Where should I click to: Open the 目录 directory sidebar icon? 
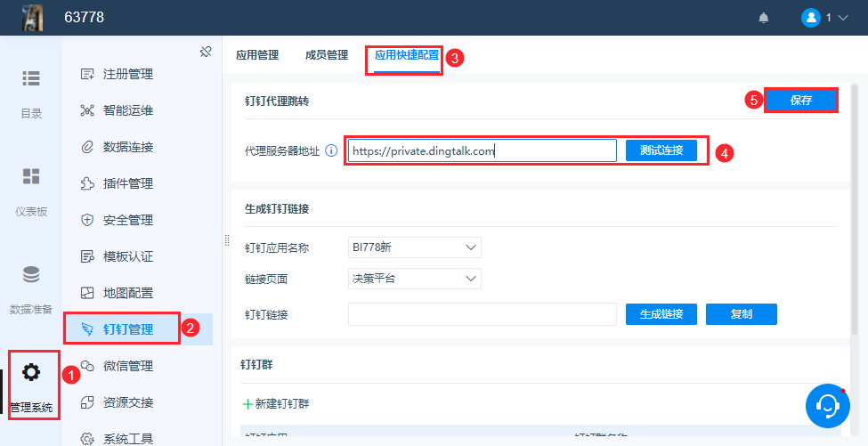[x=31, y=78]
